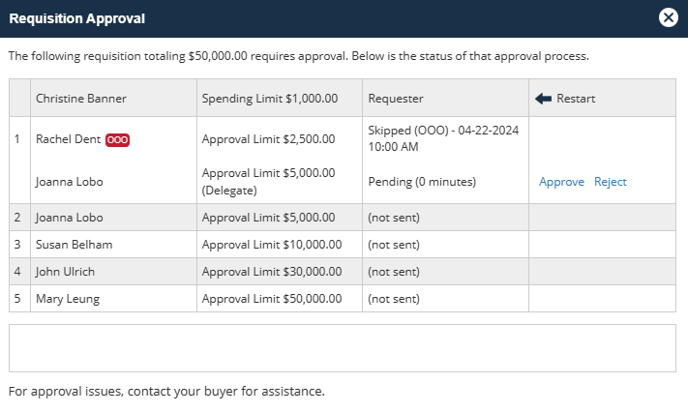Image resolution: width=688 pixels, height=413 pixels.
Task: Close the Requisition Approval dialog
Action: (668, 18)
